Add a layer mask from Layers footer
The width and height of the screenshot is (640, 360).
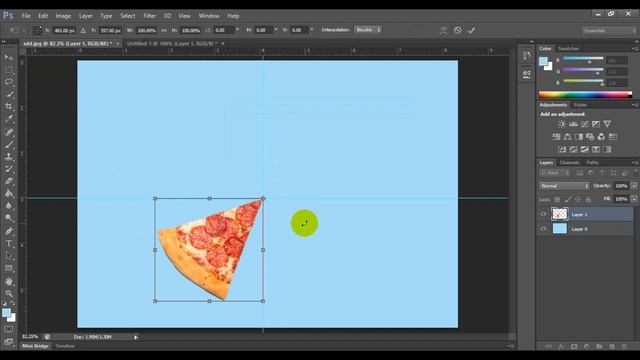click(574, 347)
